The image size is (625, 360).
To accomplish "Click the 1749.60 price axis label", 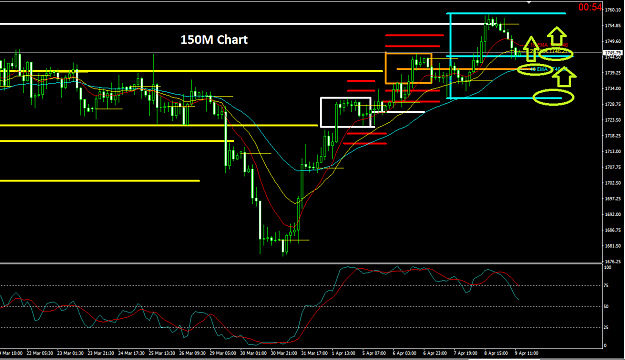I will (x=613, y=41).
